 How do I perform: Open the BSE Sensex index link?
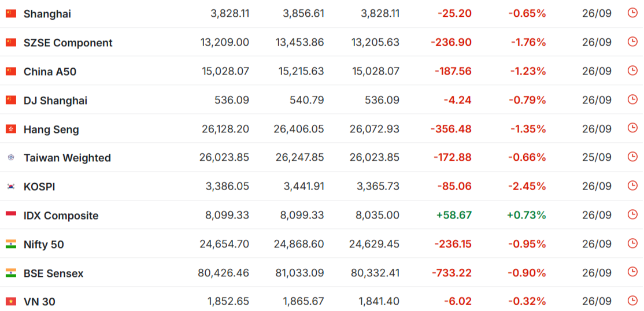(x=53, y=273)
